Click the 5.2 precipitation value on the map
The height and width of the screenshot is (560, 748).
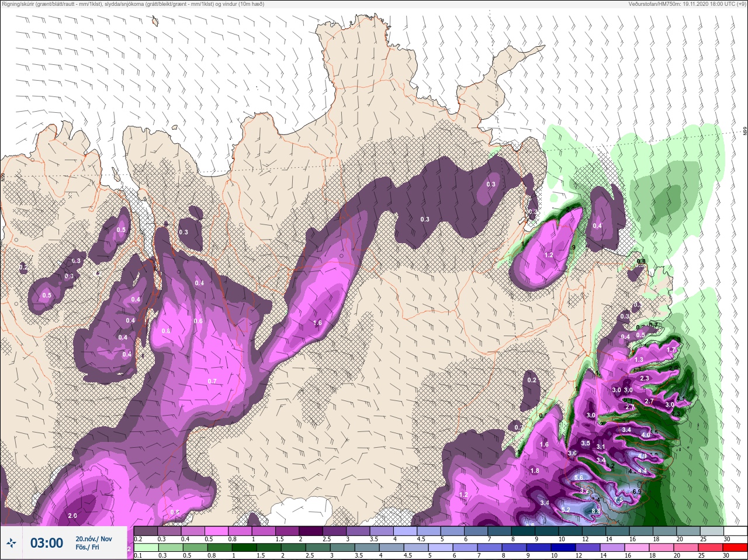(566, 510)
